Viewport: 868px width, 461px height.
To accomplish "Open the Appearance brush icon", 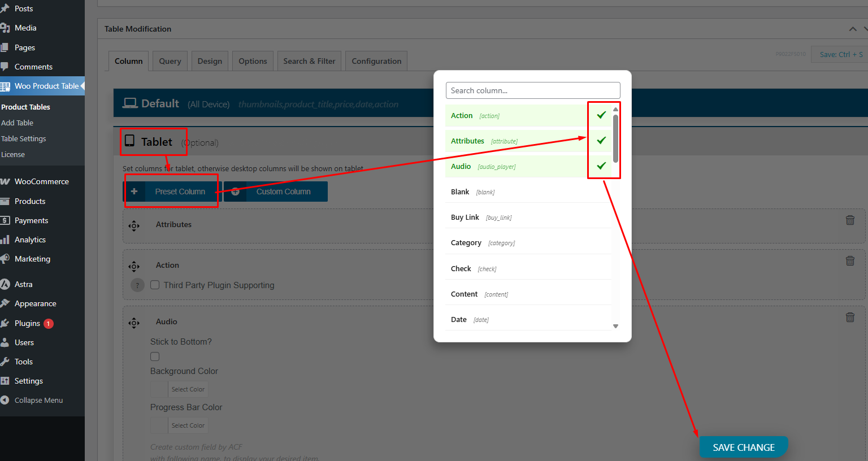I will (5, 303).
